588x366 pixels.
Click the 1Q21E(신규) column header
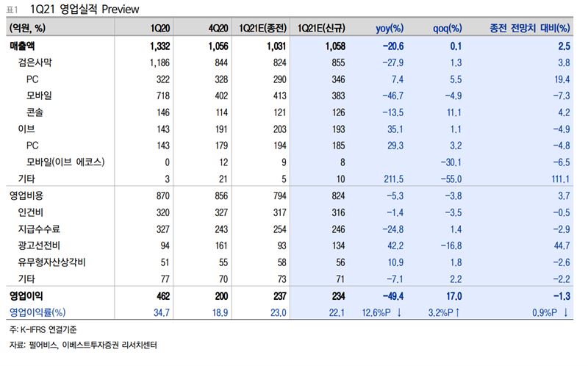321,28
